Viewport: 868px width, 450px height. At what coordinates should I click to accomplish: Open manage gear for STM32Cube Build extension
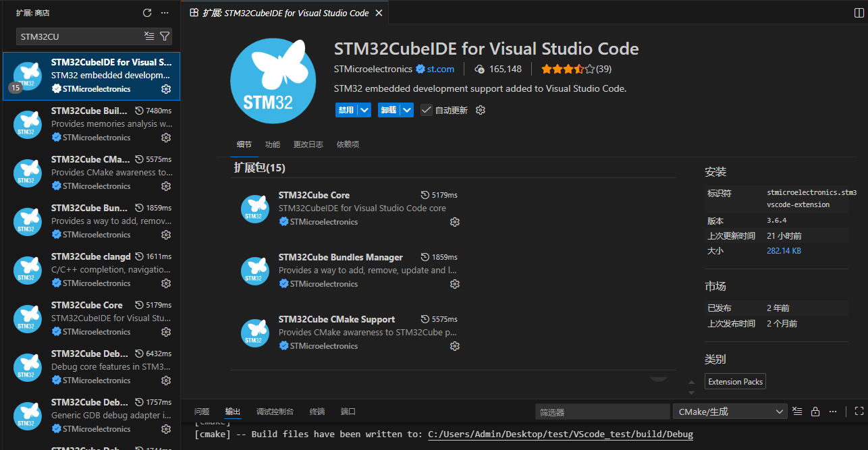pos(166,138)
